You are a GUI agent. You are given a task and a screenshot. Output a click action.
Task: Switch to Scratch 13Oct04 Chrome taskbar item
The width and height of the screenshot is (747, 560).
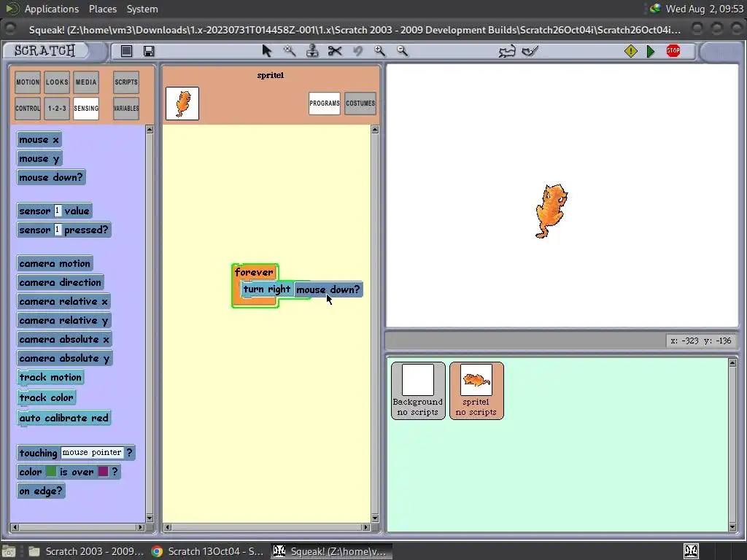click(207, 551)
